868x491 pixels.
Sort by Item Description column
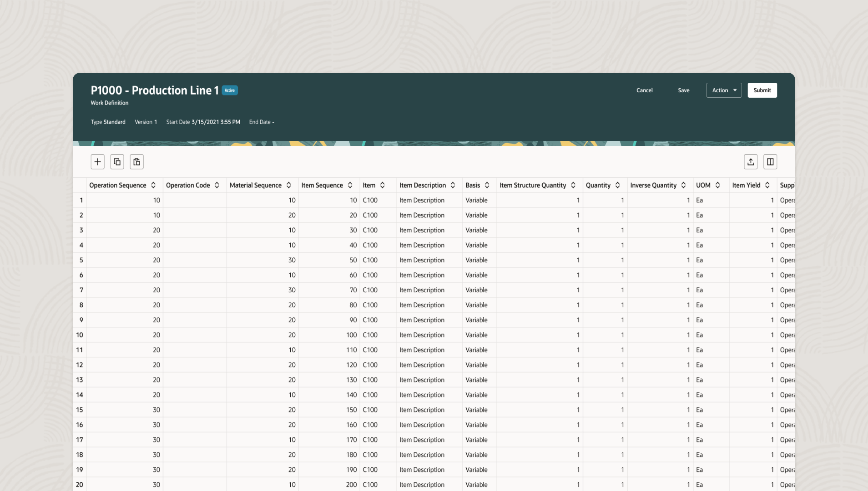[453, 185]
